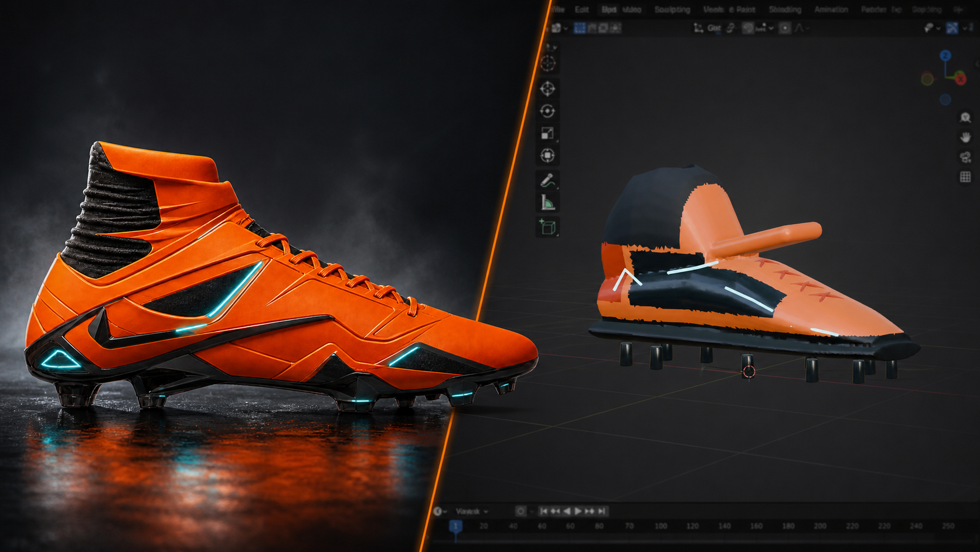Activate the Rotate tool
Screen dimensions: 980x552
coord(548,111)
